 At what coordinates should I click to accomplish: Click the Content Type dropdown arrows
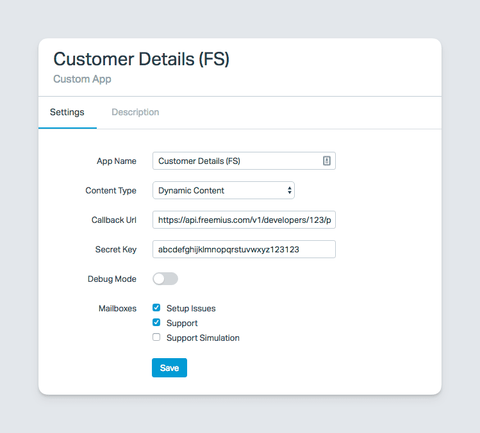289,190
